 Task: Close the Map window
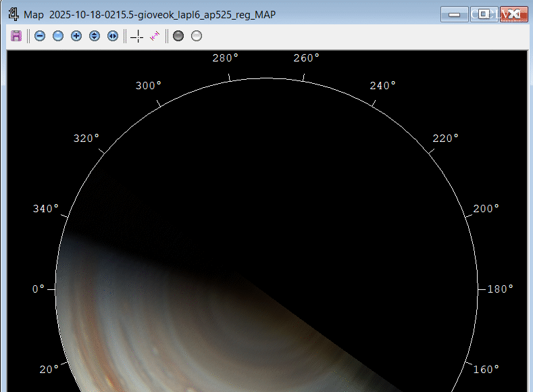pos(513,14)
